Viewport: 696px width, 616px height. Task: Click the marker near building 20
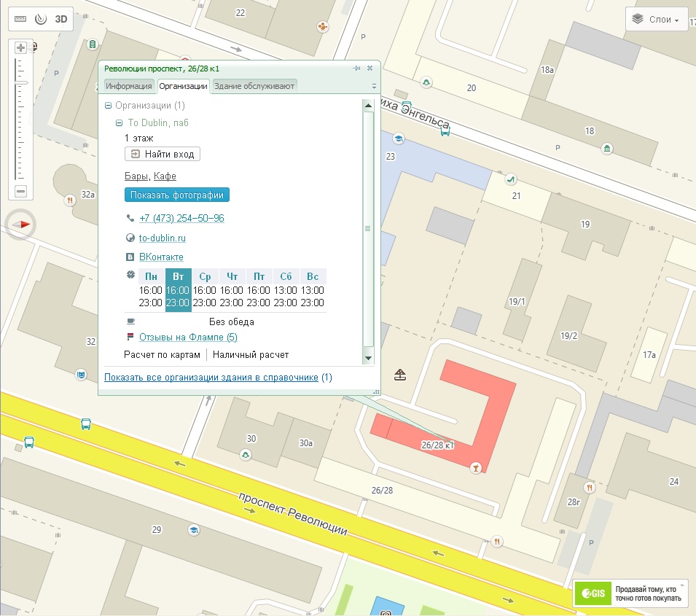click(x=426, y=82)
